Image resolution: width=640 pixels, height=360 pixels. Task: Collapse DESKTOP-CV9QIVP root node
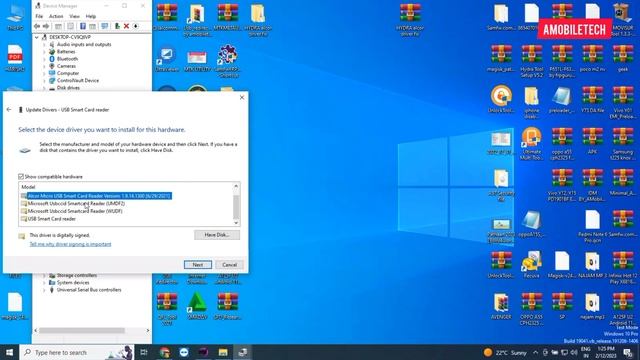click(x=37, y=37)
